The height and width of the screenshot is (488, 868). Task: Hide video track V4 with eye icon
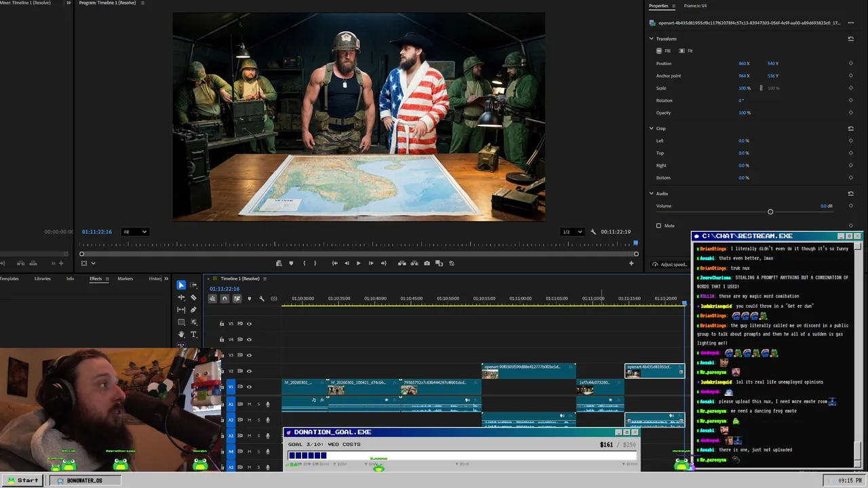click(x=249, y=340)
